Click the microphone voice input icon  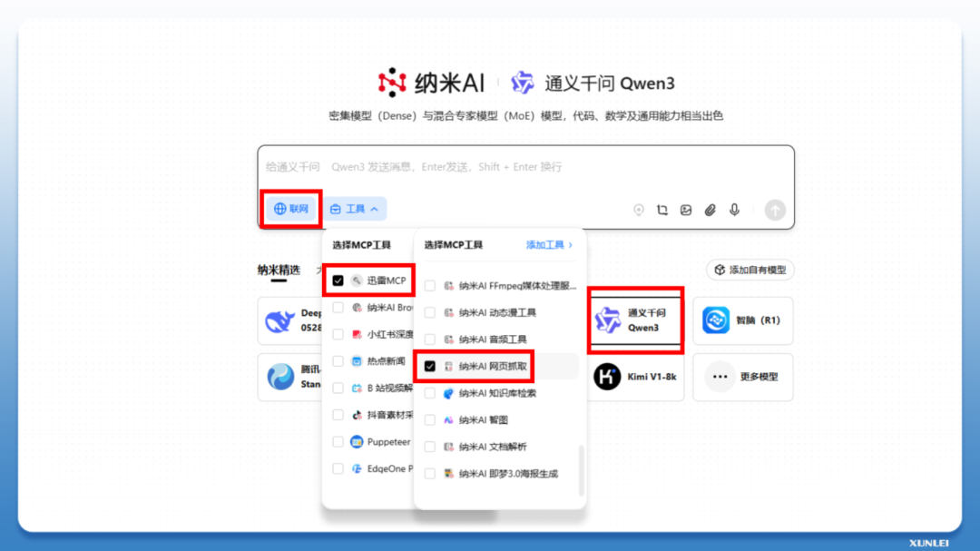[x=734, y=210]
